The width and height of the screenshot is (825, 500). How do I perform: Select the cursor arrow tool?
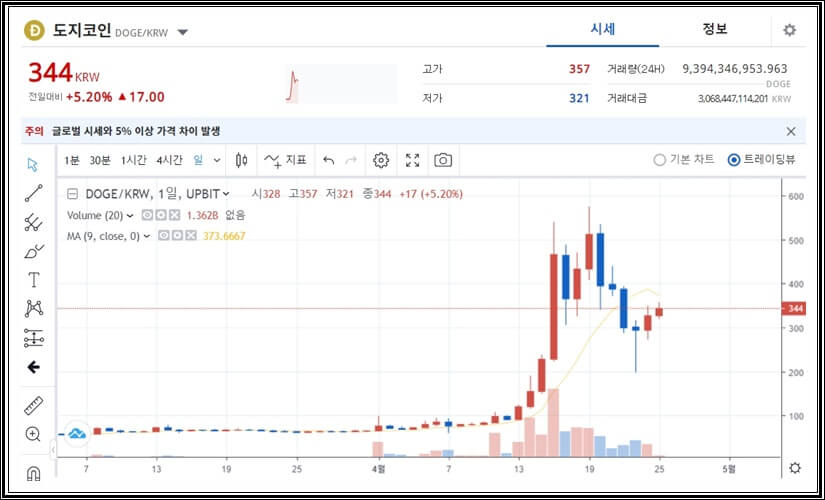click(x=33, y=165)
